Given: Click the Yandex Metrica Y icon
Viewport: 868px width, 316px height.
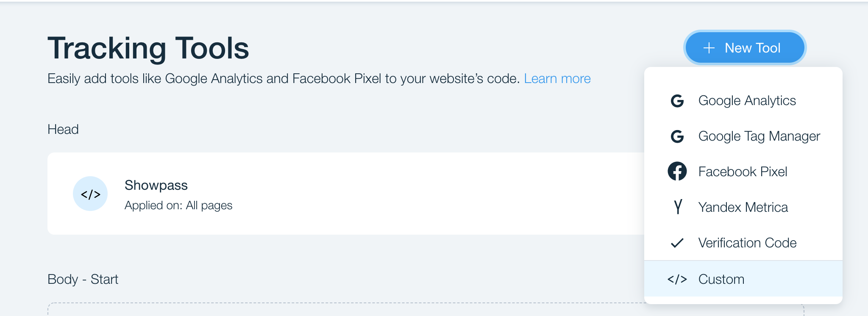Looking at the screenshot, I should coord(678,207).
